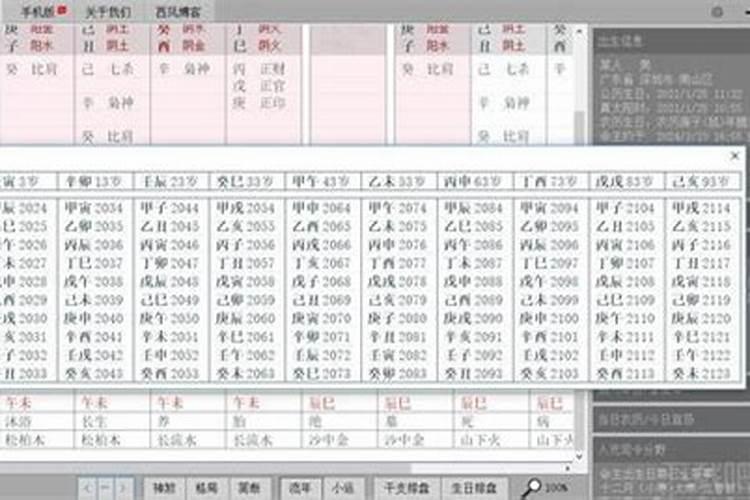Click the year entry 癸酉 2053
Viewport: 750px width, 500px height.
click(170, 373)
